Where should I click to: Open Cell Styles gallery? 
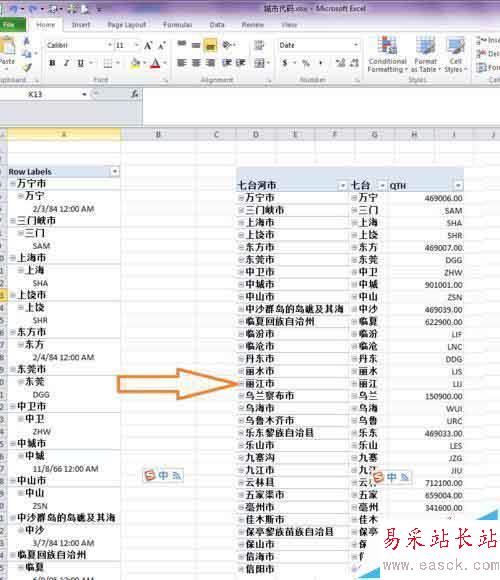[x=456, y=55]
